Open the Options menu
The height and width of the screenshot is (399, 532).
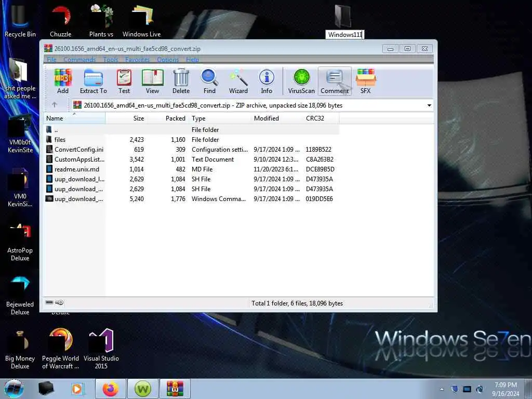point(168,60)
